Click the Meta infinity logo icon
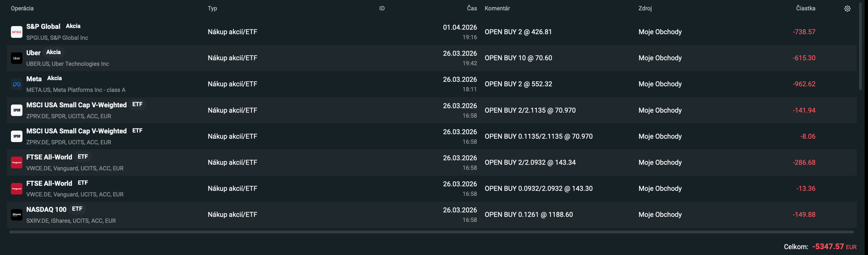 click(x=17, y=84)
